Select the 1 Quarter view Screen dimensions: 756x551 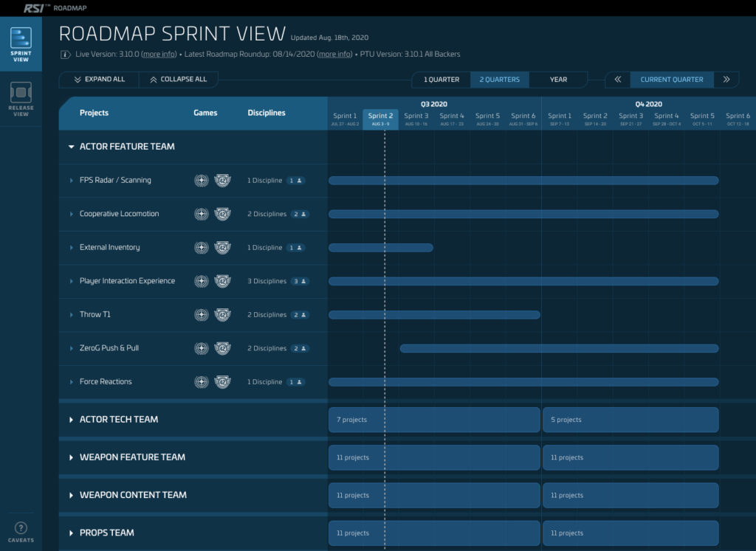click(441, 80)
